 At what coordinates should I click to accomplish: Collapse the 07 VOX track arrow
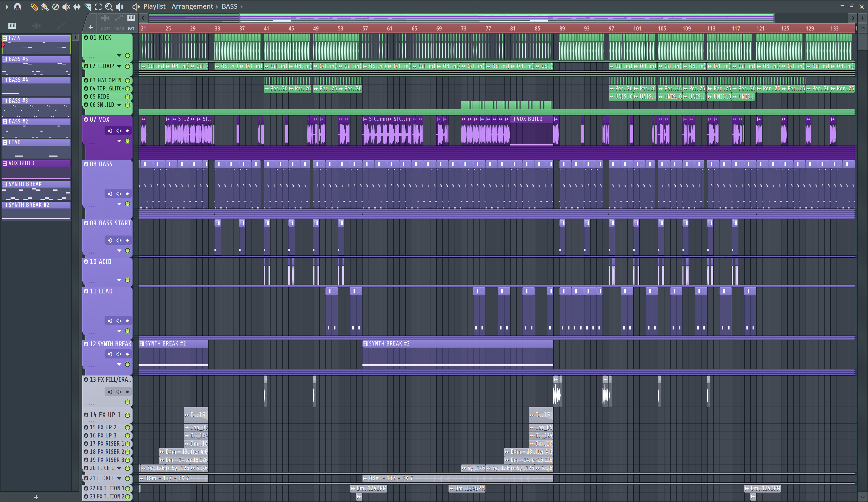tap(119, 141)
